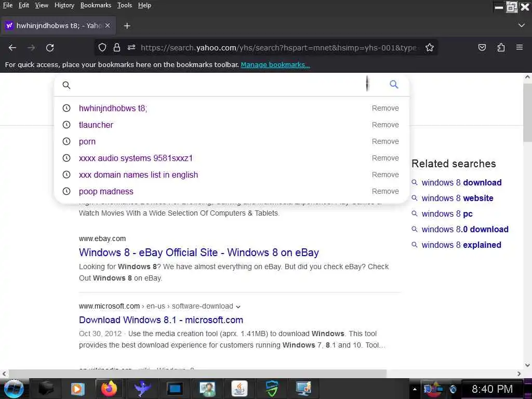The height and width of the screenshot is (399, 532).
Task: Expand the list all tabs chevron
Action: [x=522, y=25]
